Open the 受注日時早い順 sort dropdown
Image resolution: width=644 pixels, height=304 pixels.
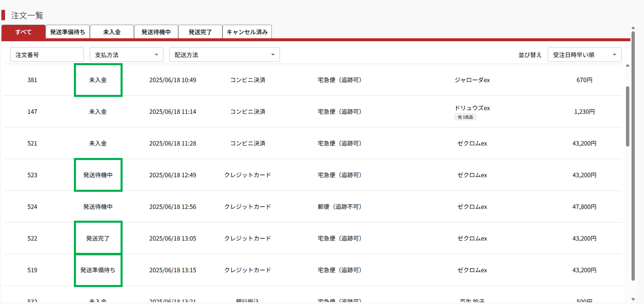click(584, 55)
